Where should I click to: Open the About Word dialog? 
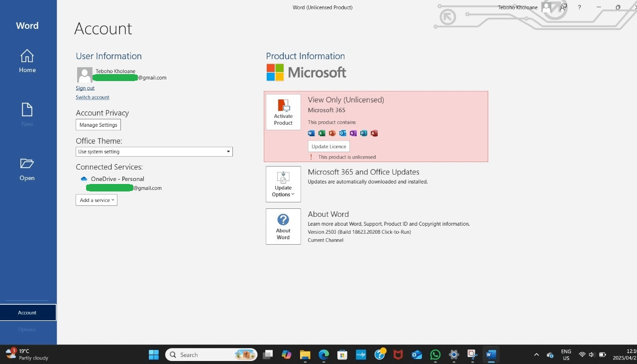pyautogui.click(x=283, y=226)
